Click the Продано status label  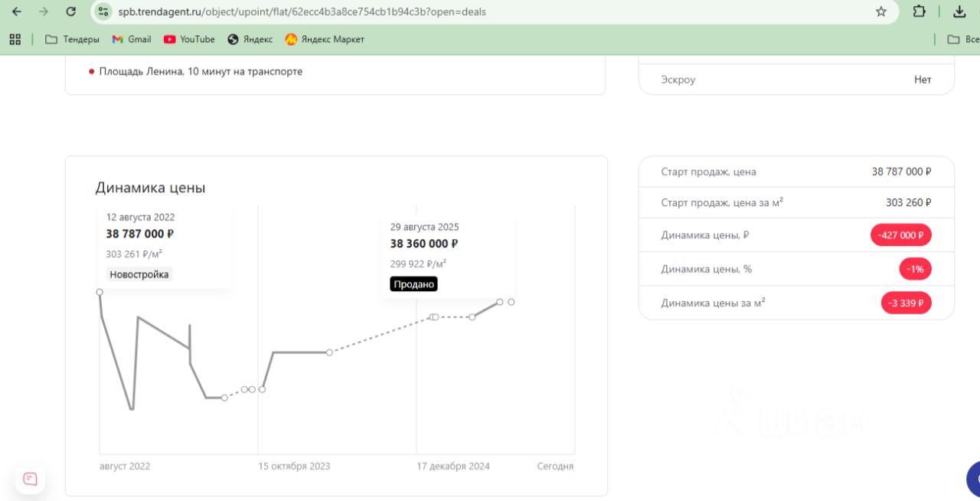tap(414, 284)
